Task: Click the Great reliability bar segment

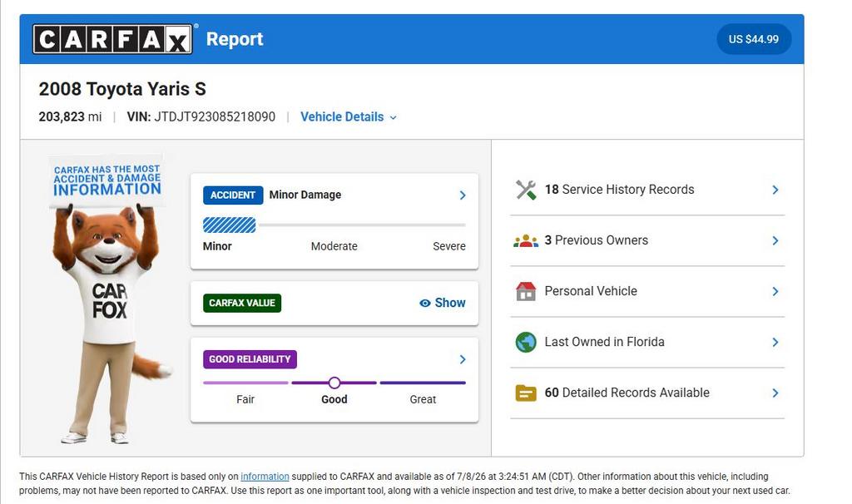Action: [x=423, y=383]
